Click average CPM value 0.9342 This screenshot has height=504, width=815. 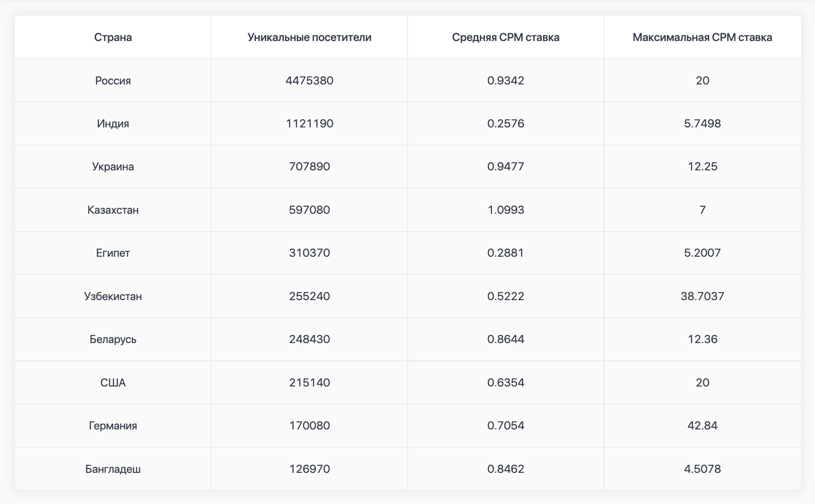pyautogui.click(x=506, y=81)
